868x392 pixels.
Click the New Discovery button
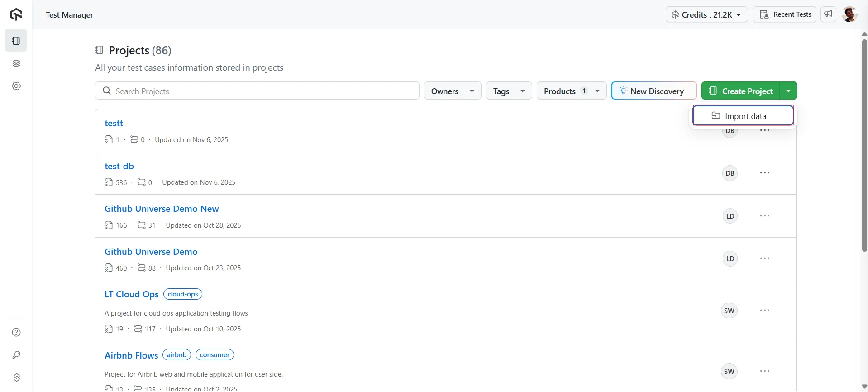(653, 91)
